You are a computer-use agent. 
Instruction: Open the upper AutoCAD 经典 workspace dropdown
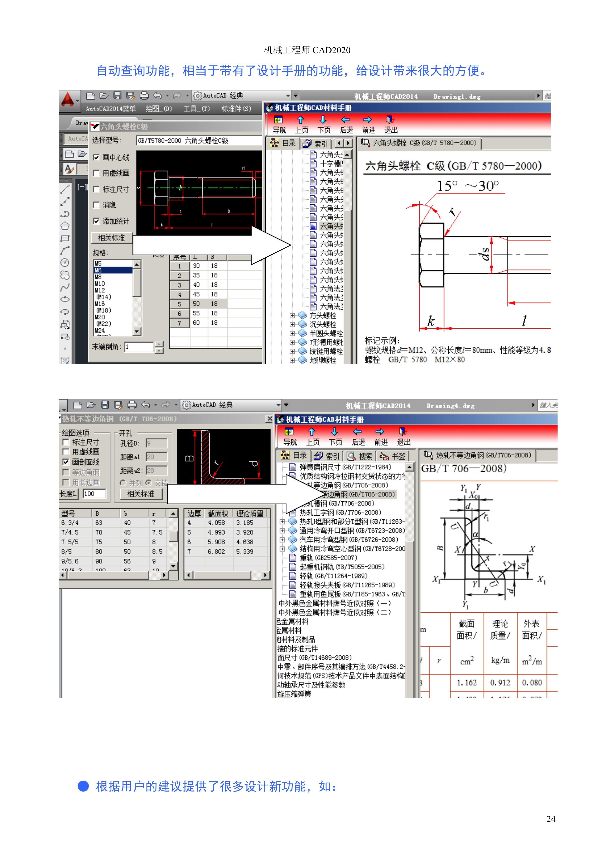tap(287, 96)
